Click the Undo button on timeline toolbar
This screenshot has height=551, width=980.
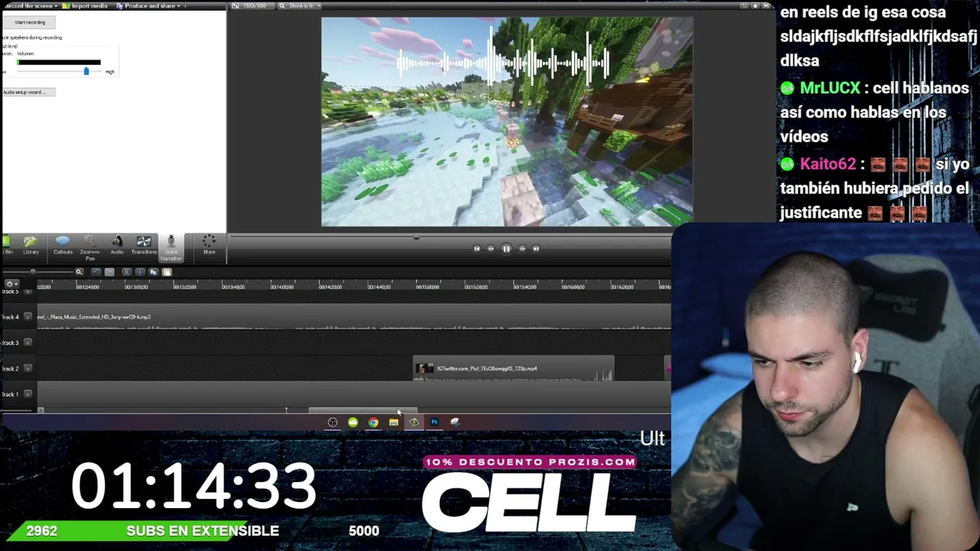point(96,272)
